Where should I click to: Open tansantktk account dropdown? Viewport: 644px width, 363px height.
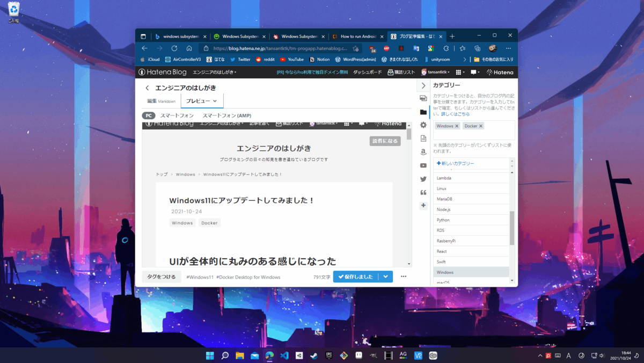[435, 72]
